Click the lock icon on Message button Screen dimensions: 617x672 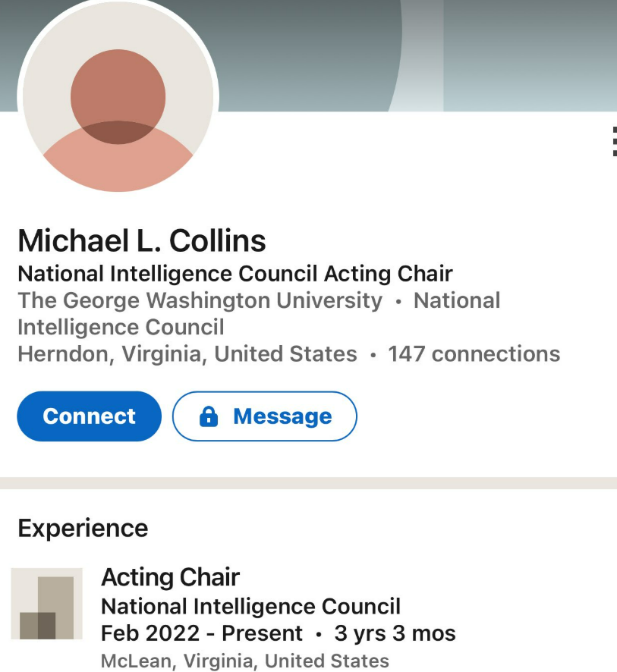208,416
